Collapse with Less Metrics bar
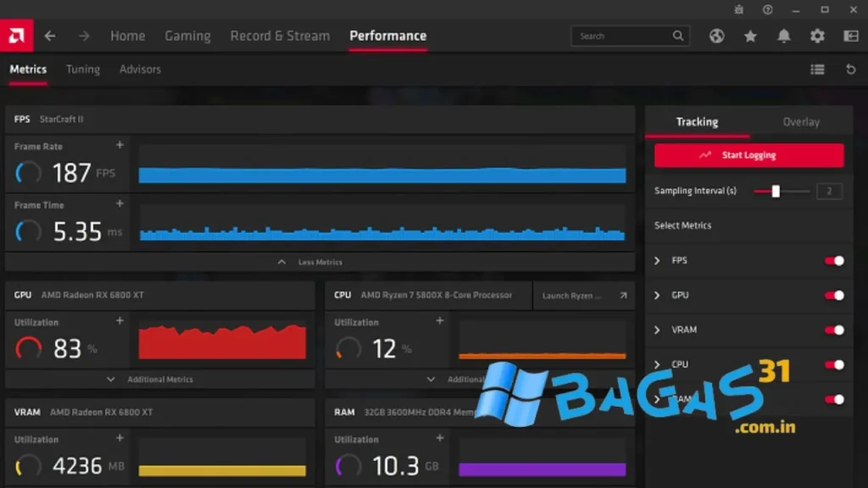This screenshot has width=868, height=488. coord(320,262)
